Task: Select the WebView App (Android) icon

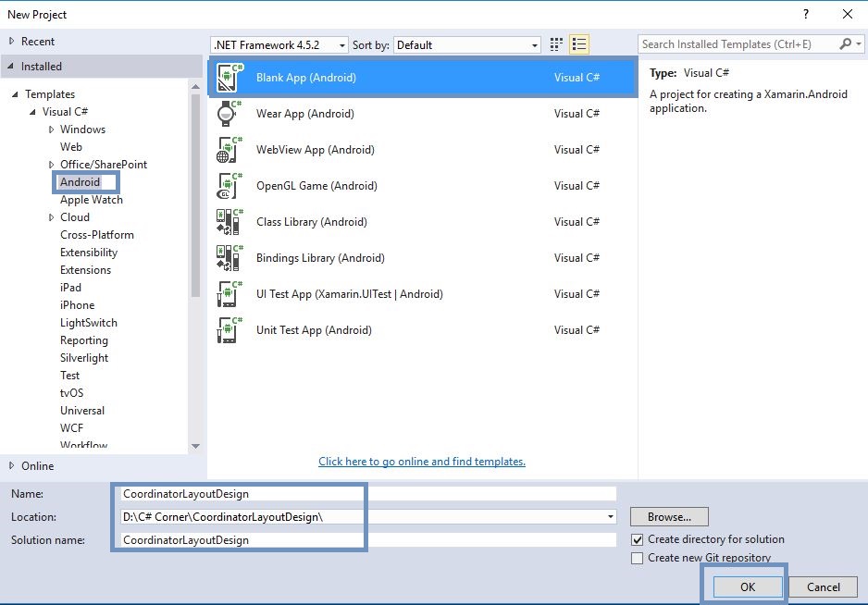Action: tap(229, 150)
